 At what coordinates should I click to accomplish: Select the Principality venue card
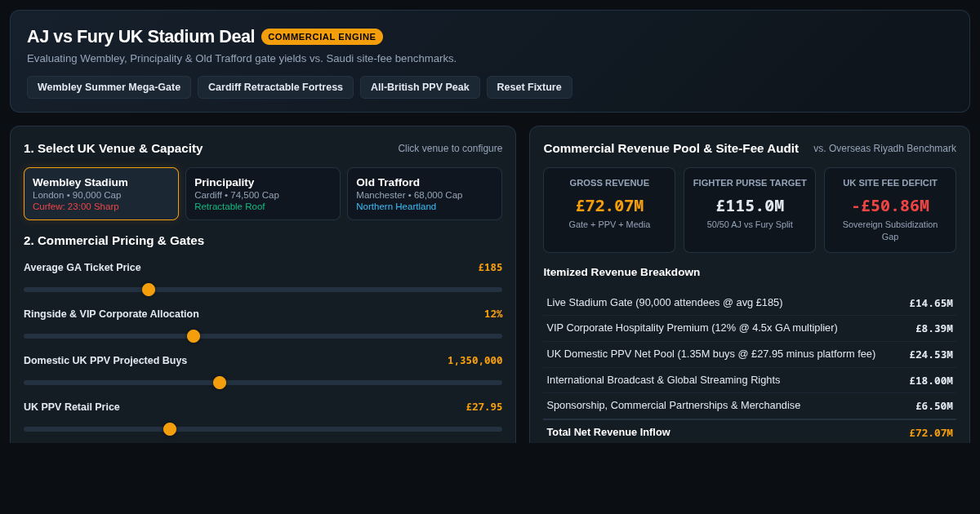tap(263, 194)
